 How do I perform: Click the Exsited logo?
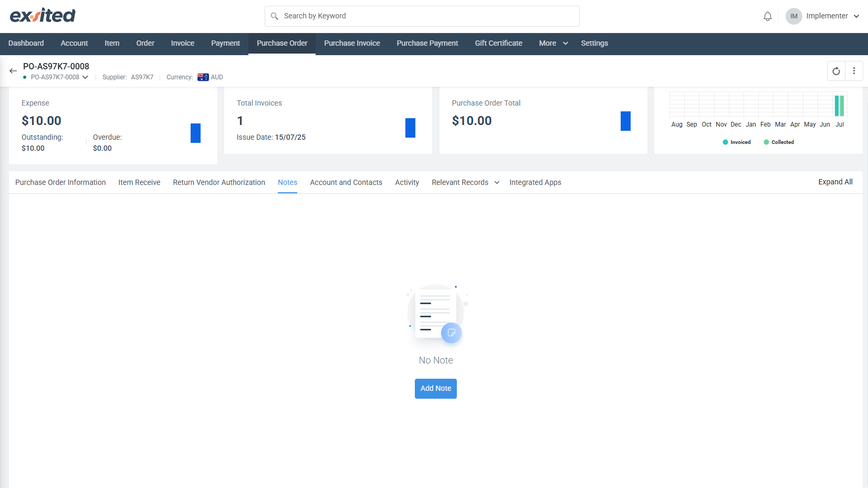point(43,16)
